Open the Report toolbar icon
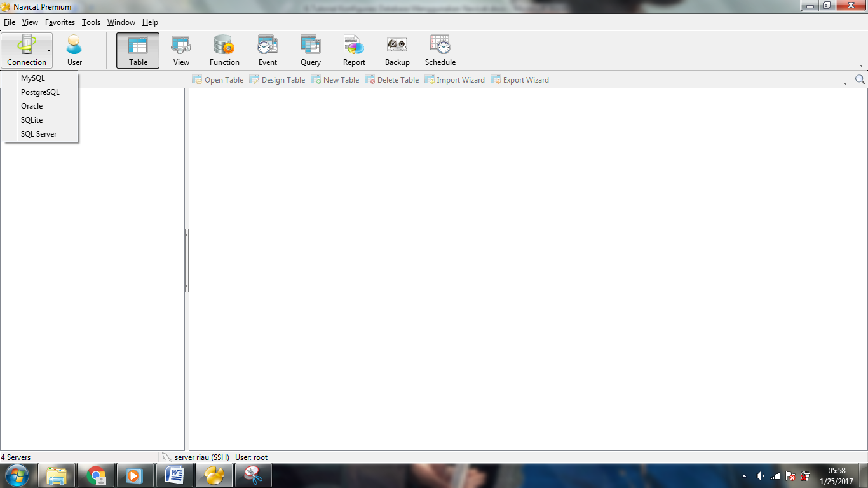 click(x=354, y=51)
